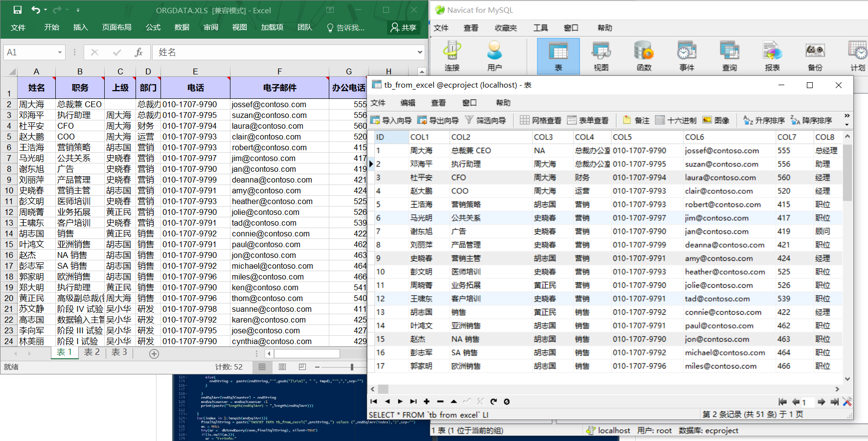Expand the table toolbar overflow chevron
The width and height of the screenshot is (868, 441).
[x=847, y=116]
